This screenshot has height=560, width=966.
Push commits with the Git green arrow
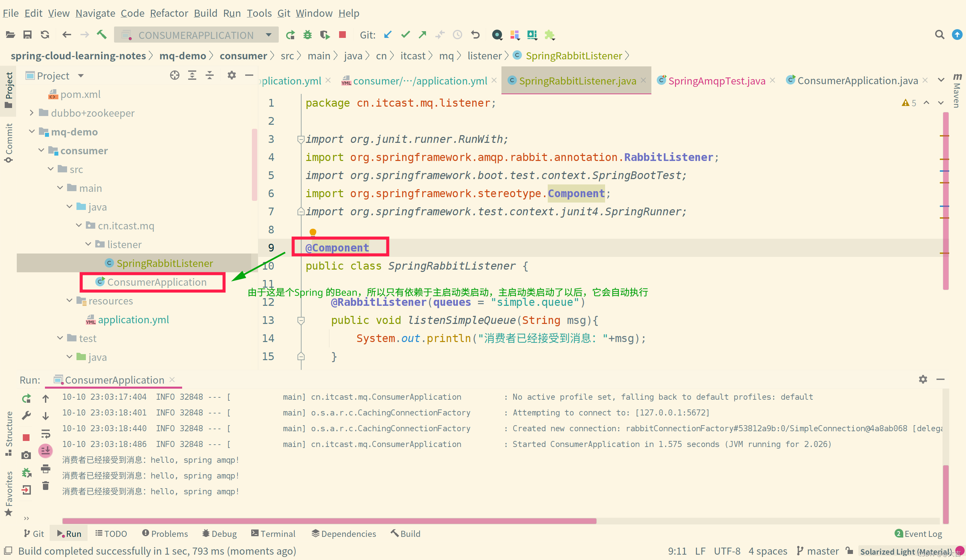point(422,35)
